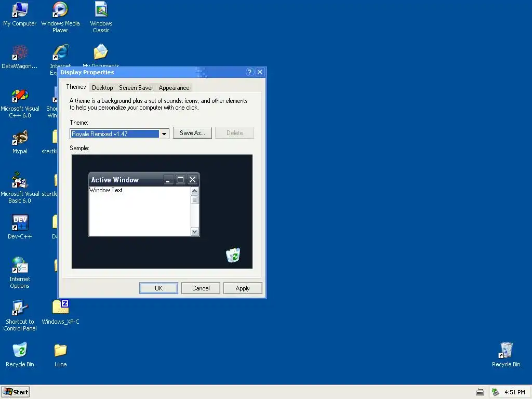The image size is (532, 399).
Task: Click the network tray icon near clock
Action: 495,392
